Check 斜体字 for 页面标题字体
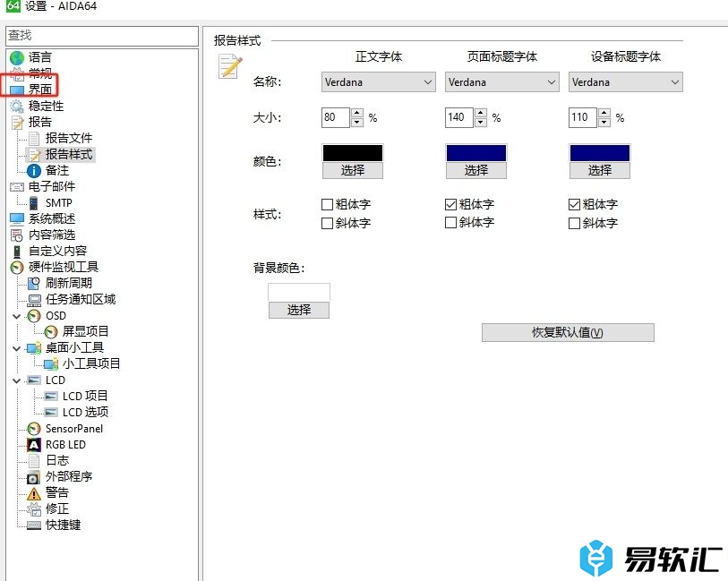728x581 pixels. click(450, 223)
